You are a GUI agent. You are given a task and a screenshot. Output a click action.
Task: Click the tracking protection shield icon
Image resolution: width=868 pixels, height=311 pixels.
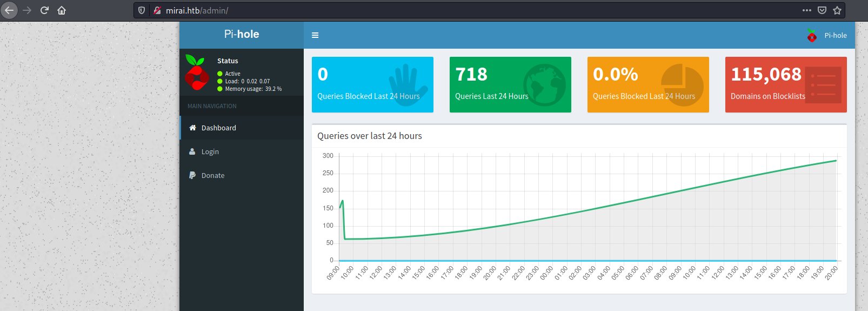[x=142, y=10]
